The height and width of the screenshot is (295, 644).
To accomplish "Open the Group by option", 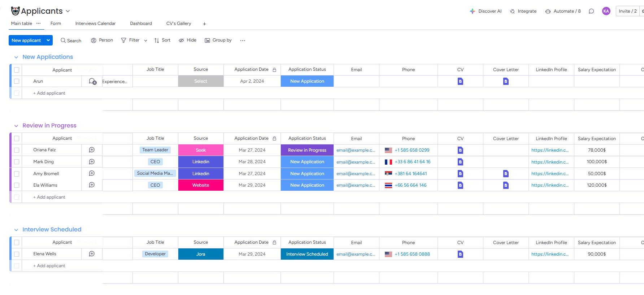I will [218, 40].
